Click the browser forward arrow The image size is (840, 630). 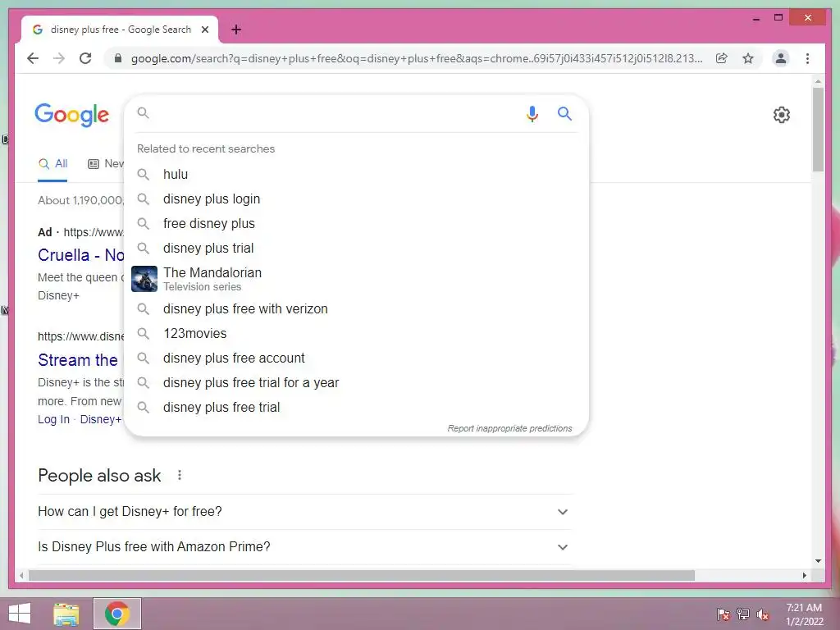[59, 58]
